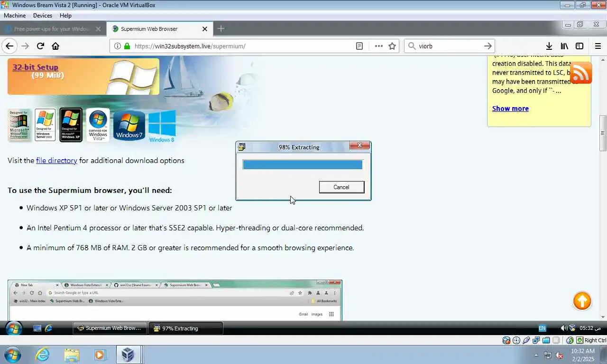Switch to the Free power-ups tab

53,29
